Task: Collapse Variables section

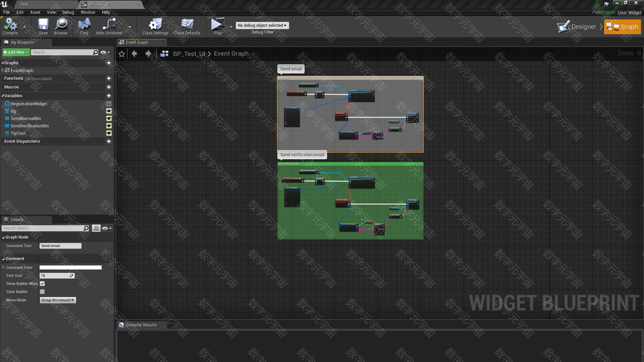Action: point(3,96)
